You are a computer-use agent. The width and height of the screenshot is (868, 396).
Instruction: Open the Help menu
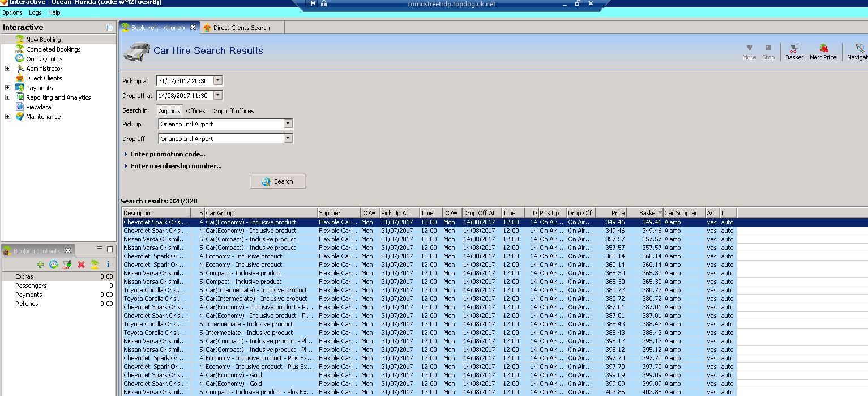coord(54,12)
